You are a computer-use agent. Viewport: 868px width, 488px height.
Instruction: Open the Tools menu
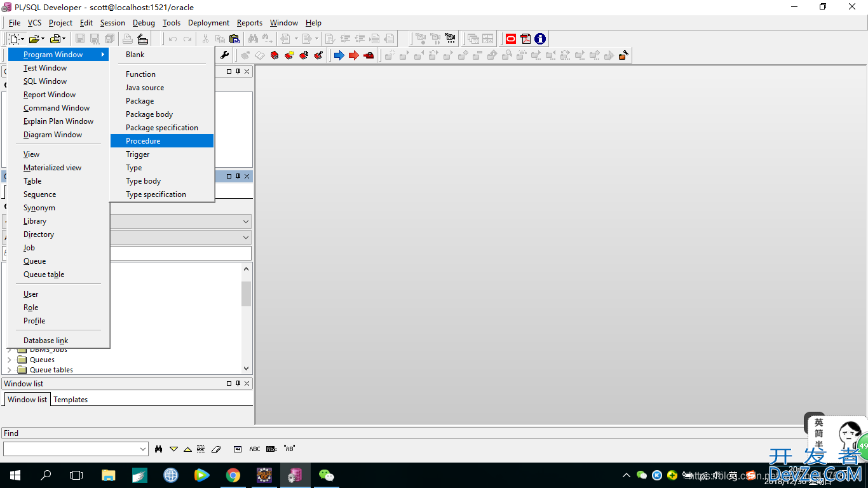[x=172, y=23]
